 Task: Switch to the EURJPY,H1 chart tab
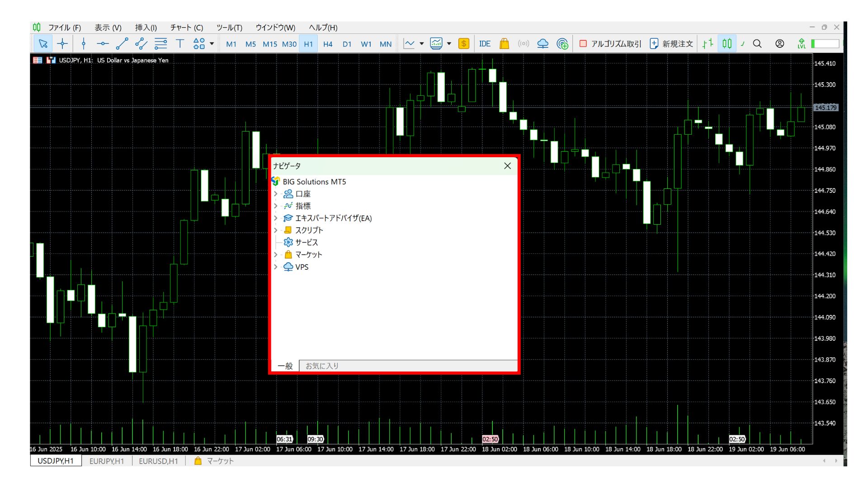106,461
